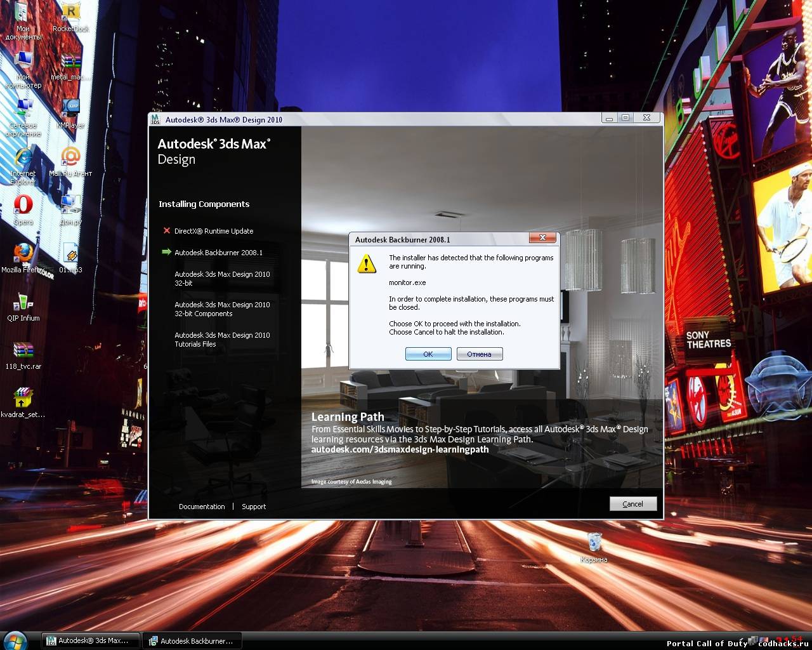This screenshot has width=812, height=650.
Task: Click the Learning Path heading
Action: 348,417
